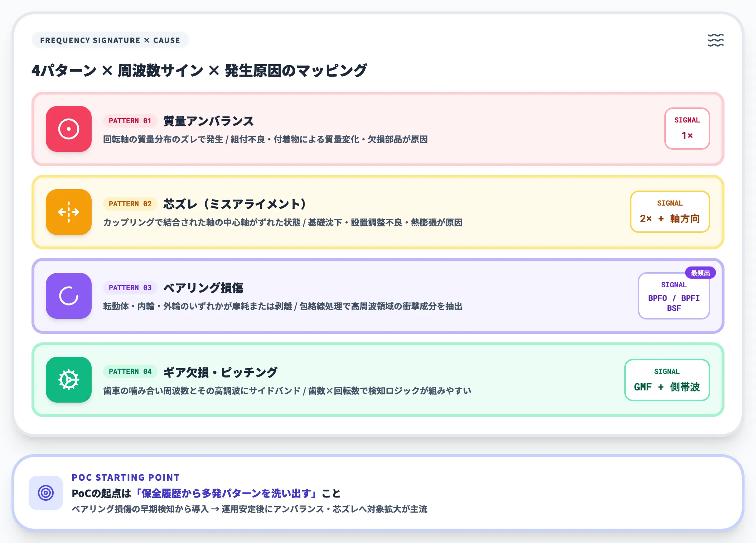Click the heading 芯ズレ（ミスアライメント）
756x543 pixels.
click(x=235, y=204)
